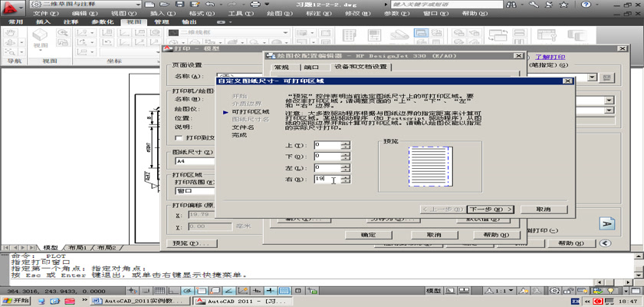Switch to the 端口 Ports tab in plotter editor
Screen dimensions: 644x307
pos(311,67)
